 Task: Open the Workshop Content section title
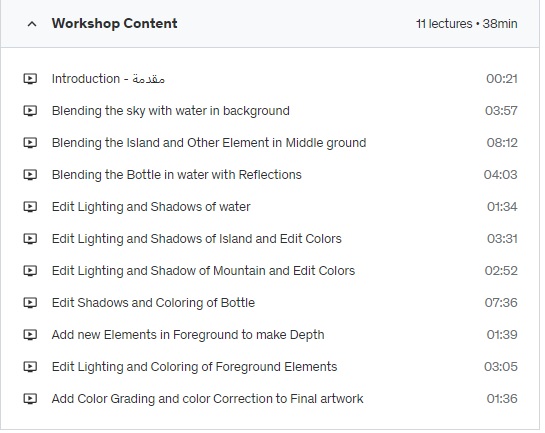(x=114, y=24)
